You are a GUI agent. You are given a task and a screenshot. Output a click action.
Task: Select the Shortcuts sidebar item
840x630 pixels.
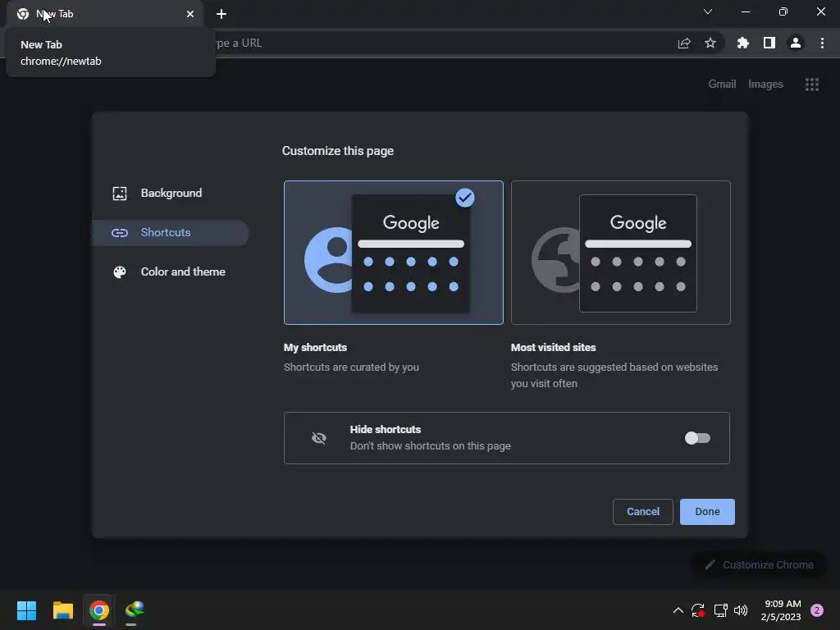171,232
